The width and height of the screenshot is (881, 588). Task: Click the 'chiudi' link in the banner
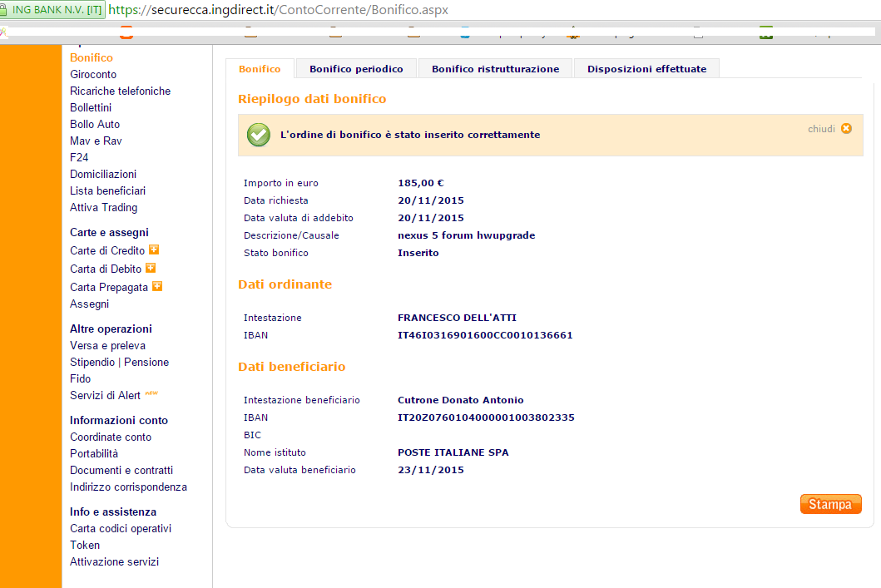(821, 129)
